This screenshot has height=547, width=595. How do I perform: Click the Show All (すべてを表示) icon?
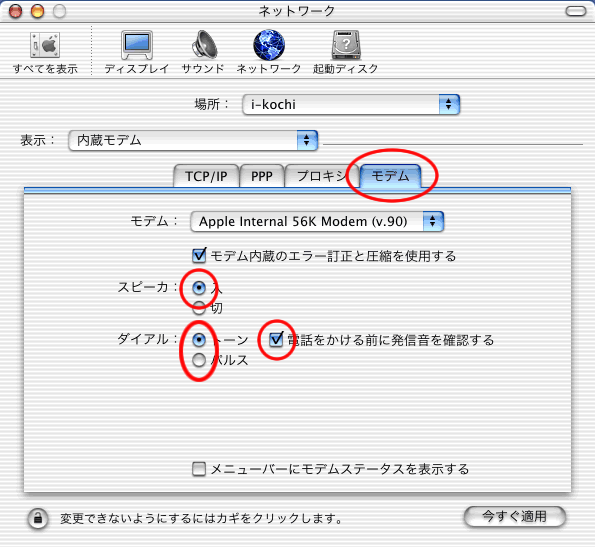click(45, 45)
